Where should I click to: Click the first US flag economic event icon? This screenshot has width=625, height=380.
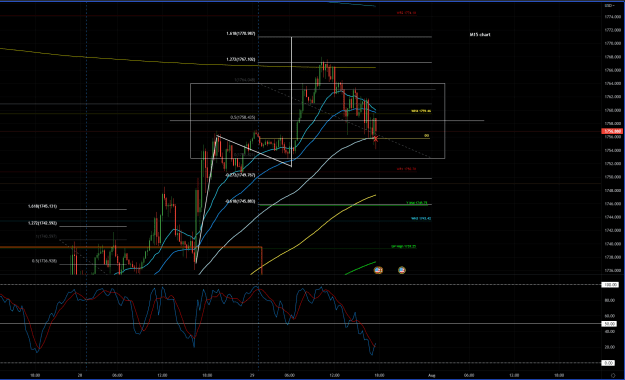pos(378,270)
